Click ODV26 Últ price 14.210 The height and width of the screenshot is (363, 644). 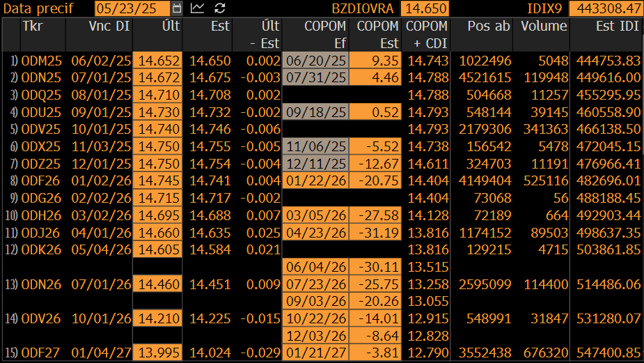coord(158,318)
